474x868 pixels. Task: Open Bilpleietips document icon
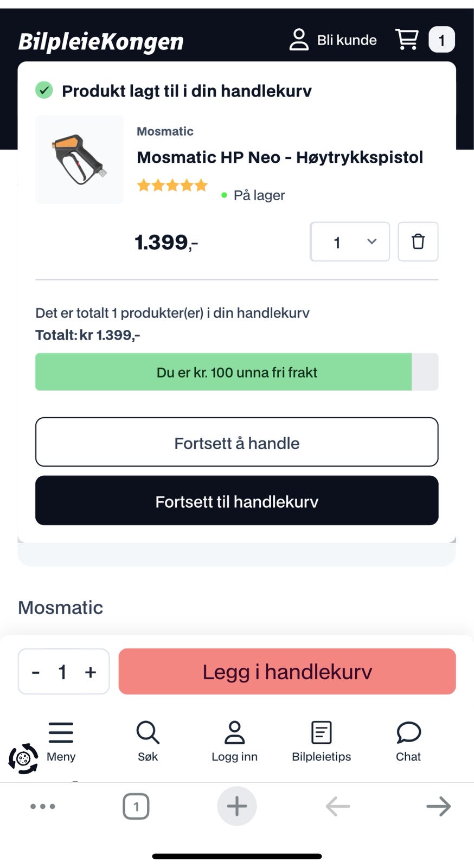[321, 732]
